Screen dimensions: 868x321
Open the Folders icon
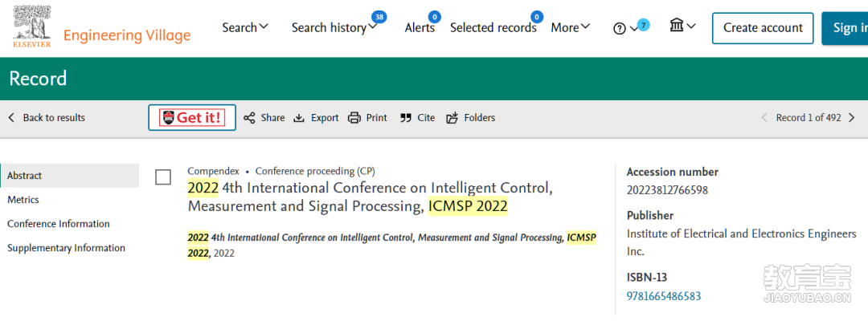452,118
